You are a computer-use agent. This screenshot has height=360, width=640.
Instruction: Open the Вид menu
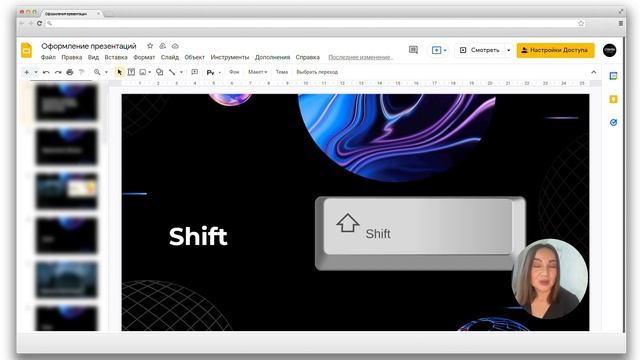coord(93,58)
